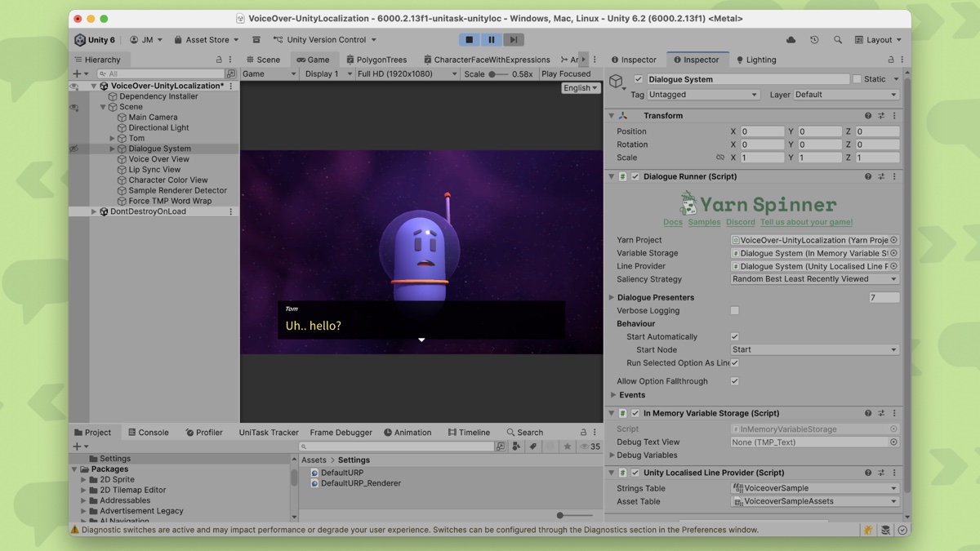Screen dimensions: 980x551
Task: Open the Yarn Spinner Samples link
Action: (x=704, y=221)
